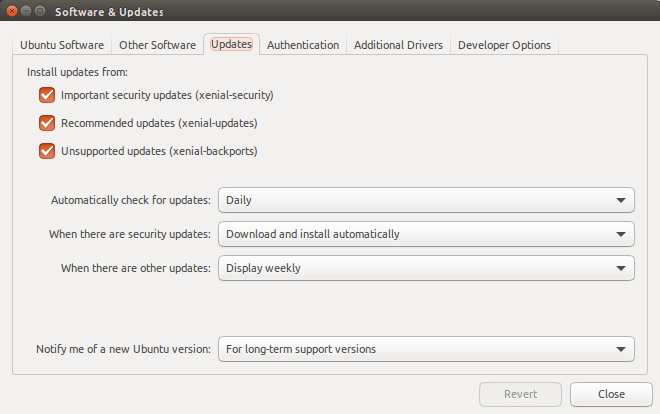This screenshot has height=414, width=660.
Task: Switch to the Ubuntu Software tab
Action: (62, 45)
